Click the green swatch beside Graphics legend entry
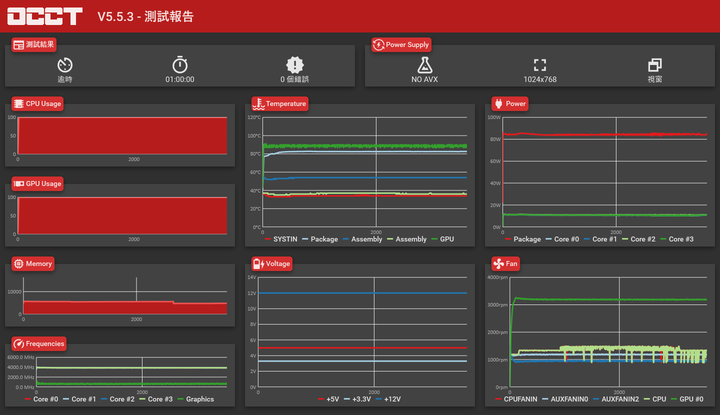The width and height of the screenshot is (720, 415). (180, 399)
